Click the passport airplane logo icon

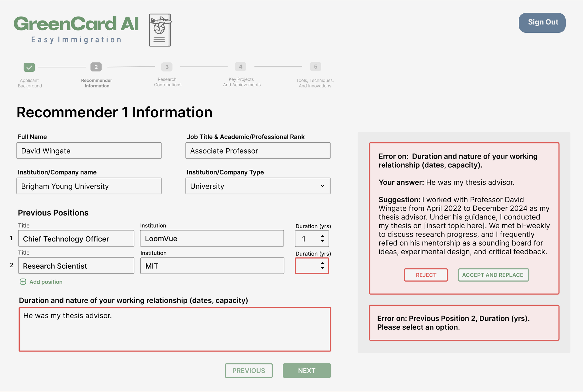coord(160,30)
